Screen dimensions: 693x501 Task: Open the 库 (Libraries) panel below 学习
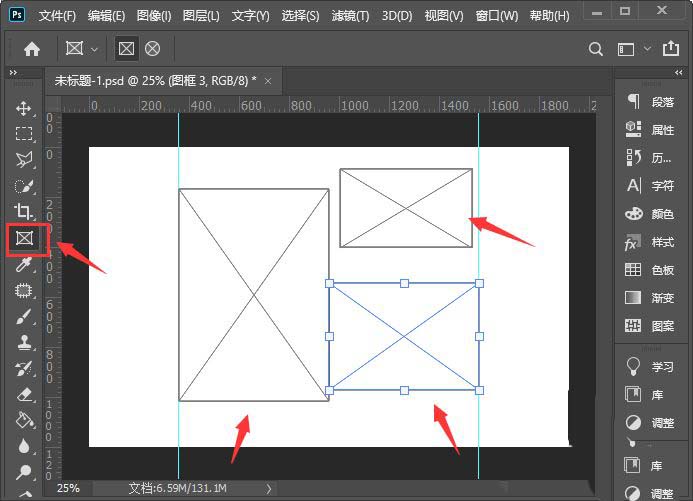[646, 395]
